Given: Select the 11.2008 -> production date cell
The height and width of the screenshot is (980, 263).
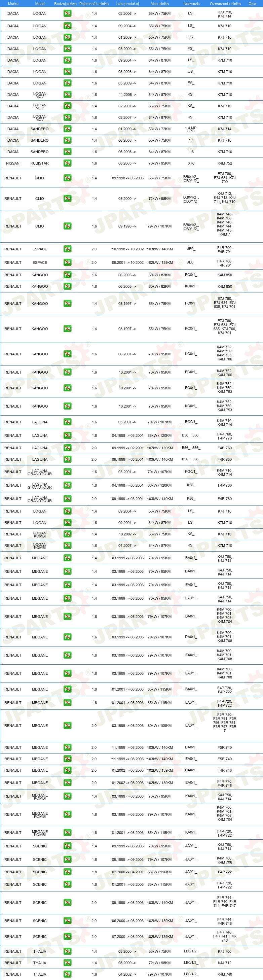Looking at the screenshot, I should (x=127, y=94).
